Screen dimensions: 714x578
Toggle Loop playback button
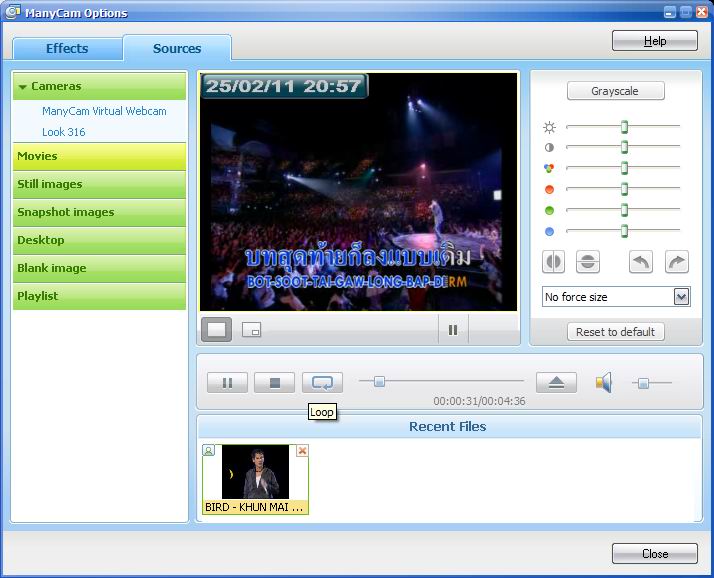point(322,382)
